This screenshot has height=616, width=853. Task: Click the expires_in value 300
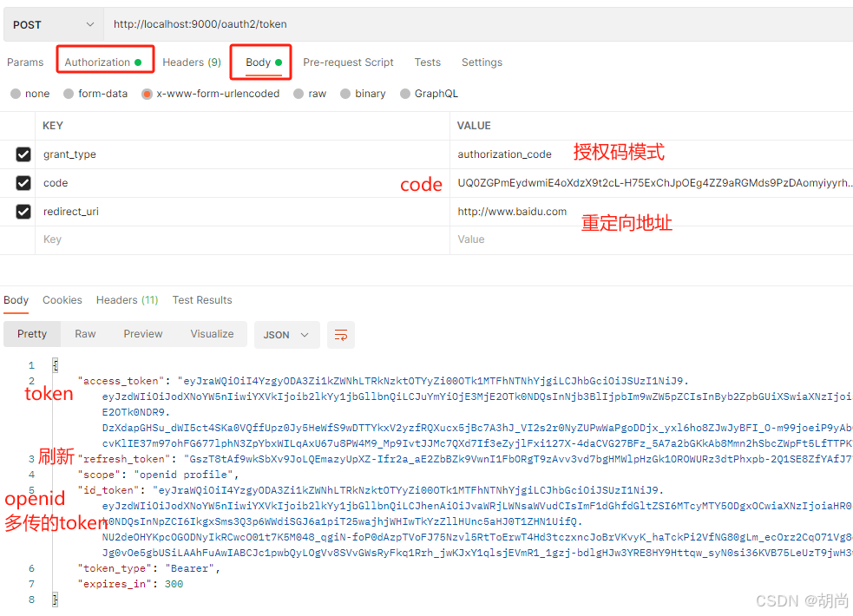point(174,584)
